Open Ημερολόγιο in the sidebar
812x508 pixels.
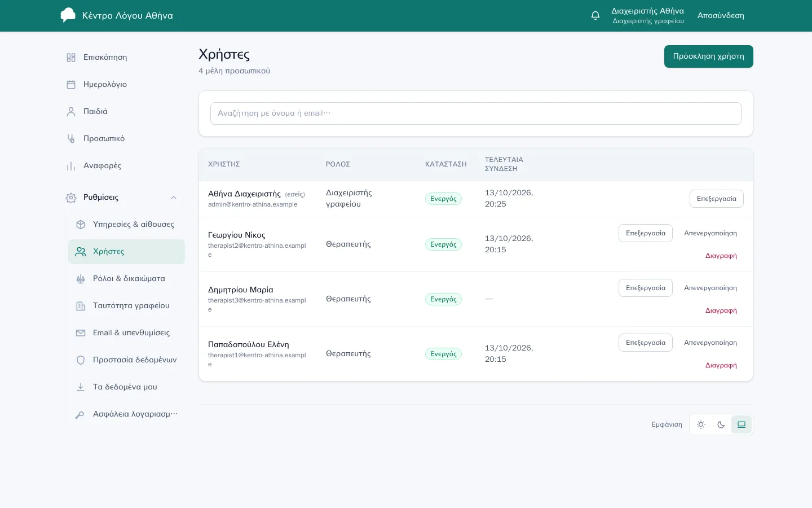pos(122,85)
